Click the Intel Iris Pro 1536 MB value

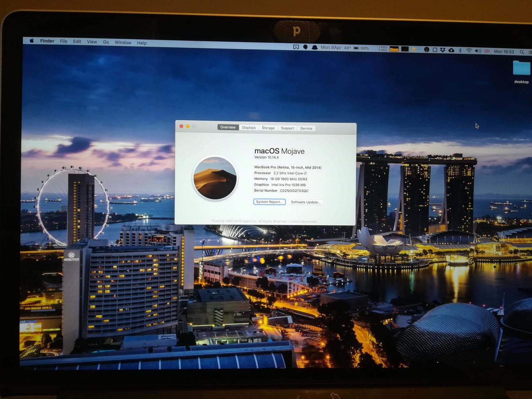[x=289, y=185]
